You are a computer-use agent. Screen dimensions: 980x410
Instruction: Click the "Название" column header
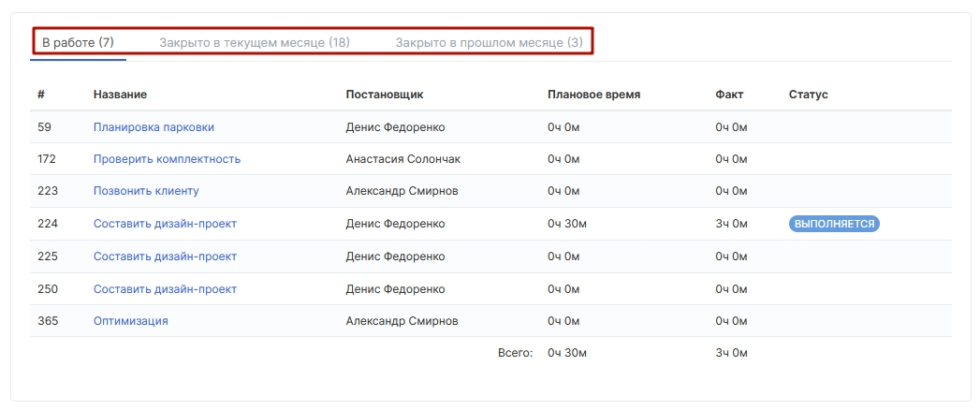click(120, 95)
